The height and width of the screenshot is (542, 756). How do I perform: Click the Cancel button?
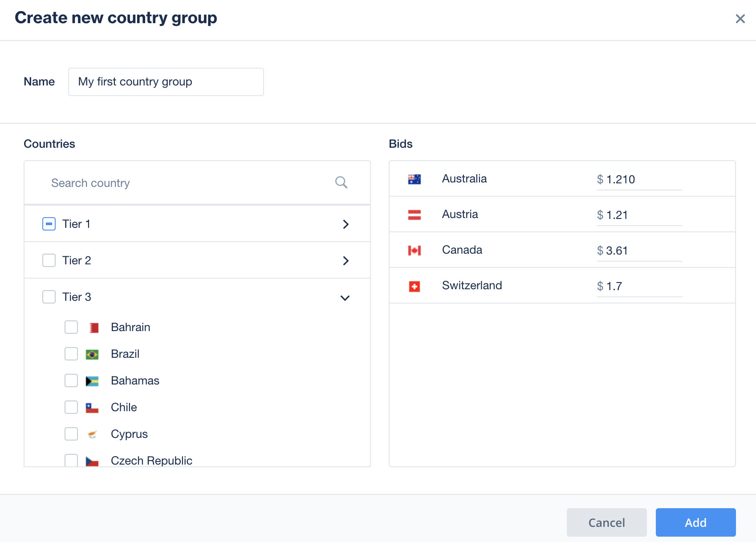(606, 522)
